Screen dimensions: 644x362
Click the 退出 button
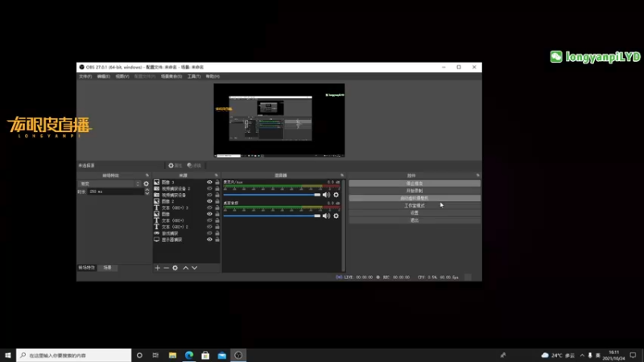tap(415, 220)
